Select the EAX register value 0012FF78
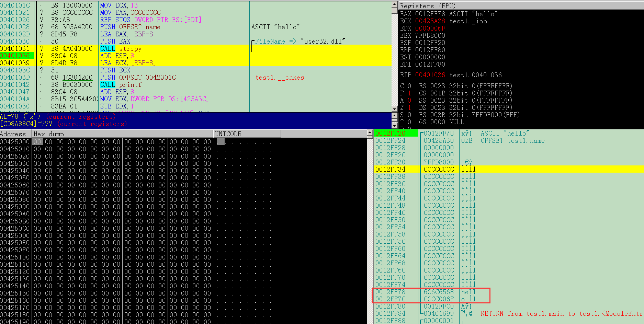Screen dimensions: 644x324 point(430,14)
